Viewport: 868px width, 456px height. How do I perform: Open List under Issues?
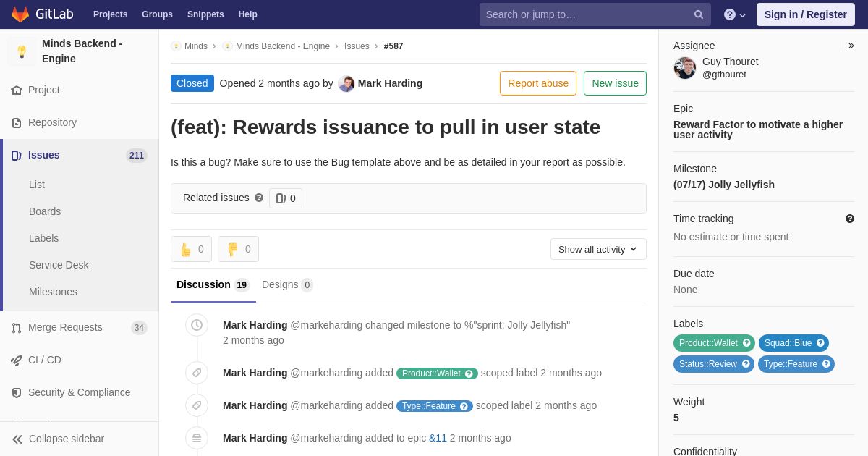(x=37, y=185)
